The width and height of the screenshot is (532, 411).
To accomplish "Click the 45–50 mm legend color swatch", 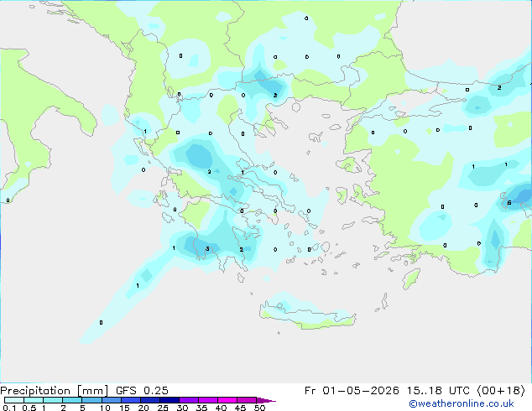I will pyautogui.click(x=247, y=400).
